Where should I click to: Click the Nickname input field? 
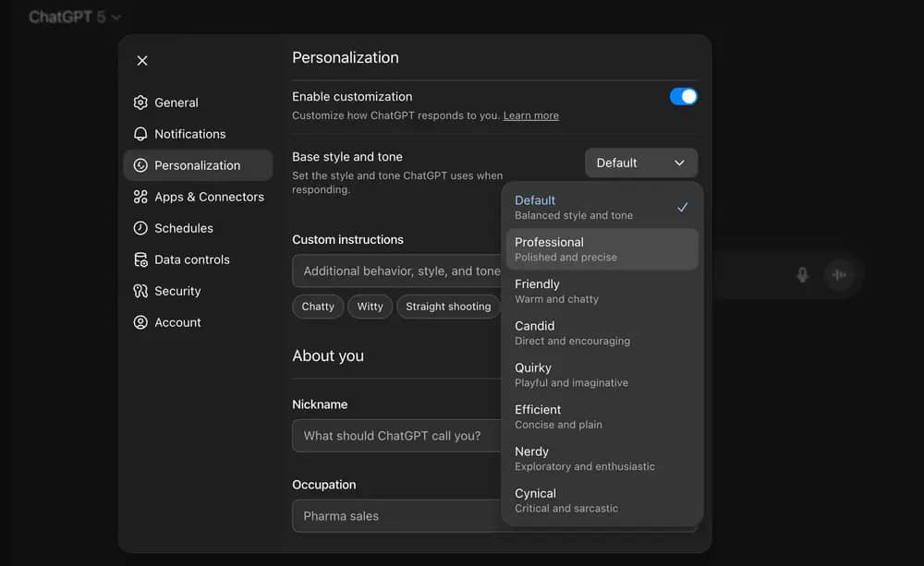click(396, 436)
